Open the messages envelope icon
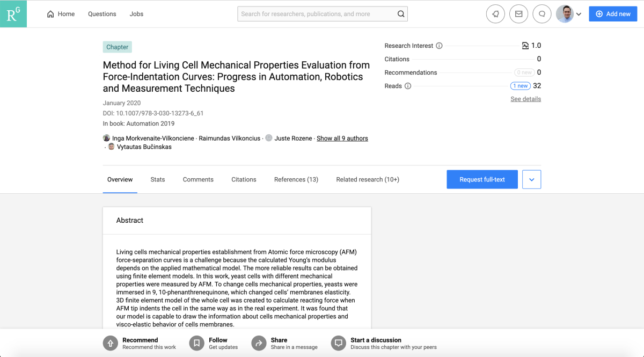This screenshot has height=357, width=644. click(x=518, y=14)
